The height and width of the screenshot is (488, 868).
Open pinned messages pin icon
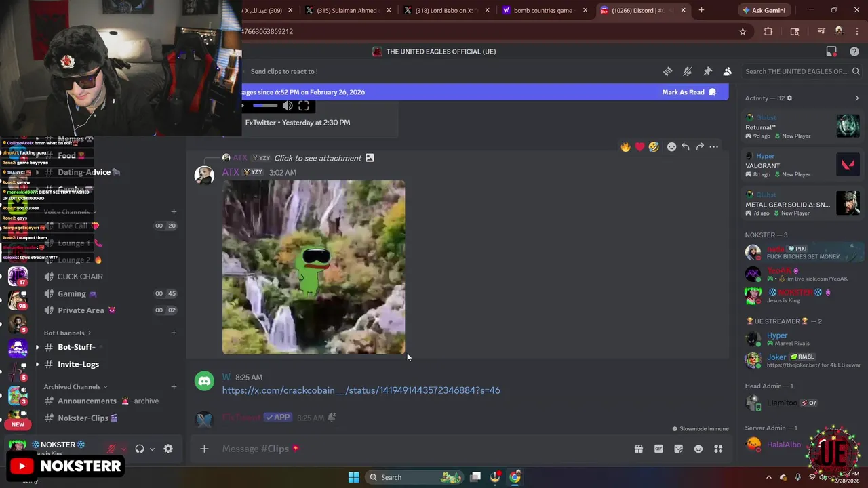pyautogui.click(x=707, y=71)
